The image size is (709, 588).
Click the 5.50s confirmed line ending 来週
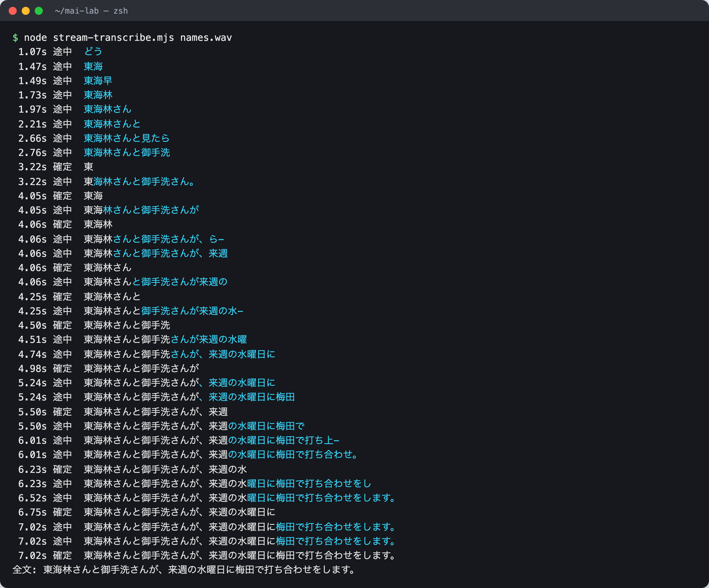tap(123, 412)
